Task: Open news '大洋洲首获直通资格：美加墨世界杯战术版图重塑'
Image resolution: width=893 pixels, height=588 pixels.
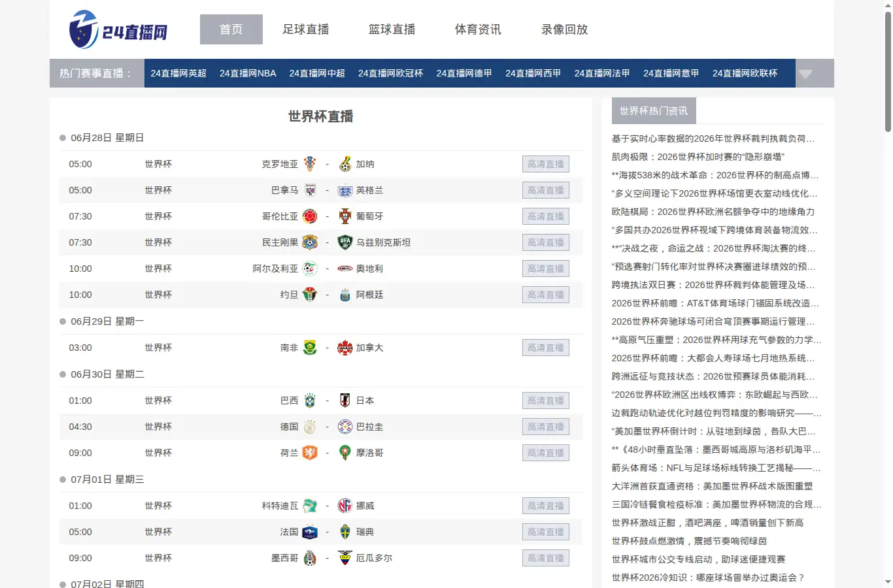Action: point(713,486)
